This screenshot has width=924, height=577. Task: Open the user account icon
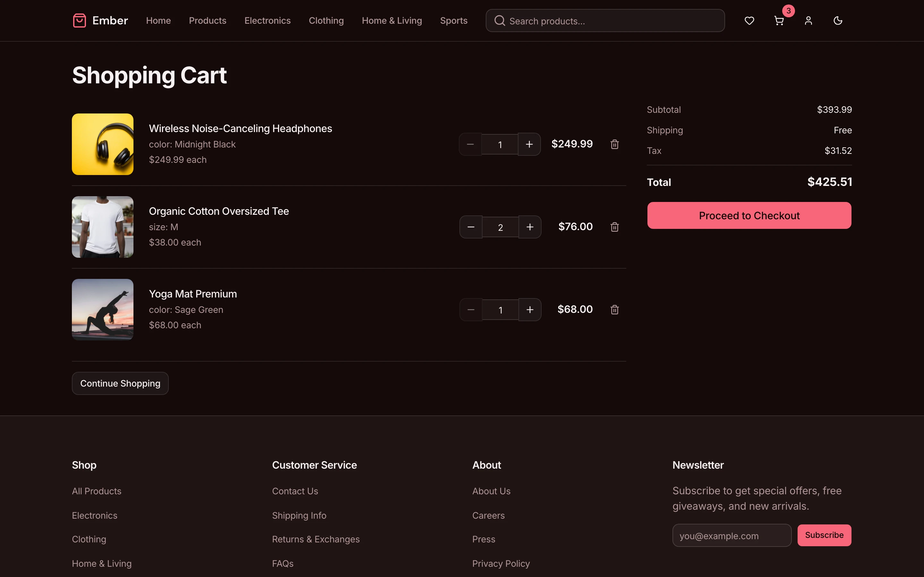pyautogui.click(x=808, y=21)
